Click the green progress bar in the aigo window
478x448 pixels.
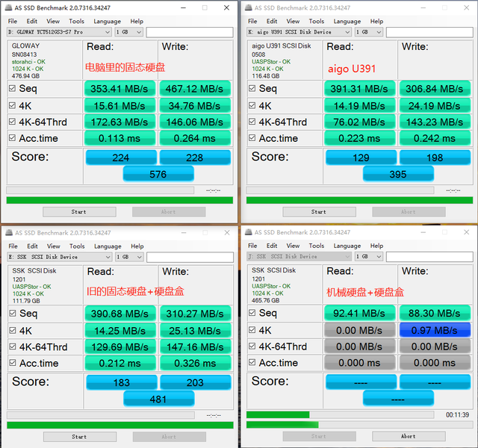click(x=358, y=200)
